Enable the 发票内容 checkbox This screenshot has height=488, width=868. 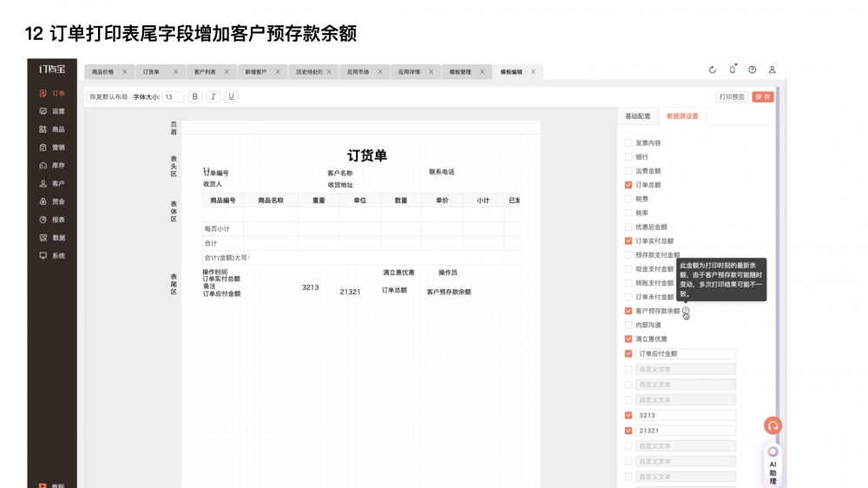point(628,143)
